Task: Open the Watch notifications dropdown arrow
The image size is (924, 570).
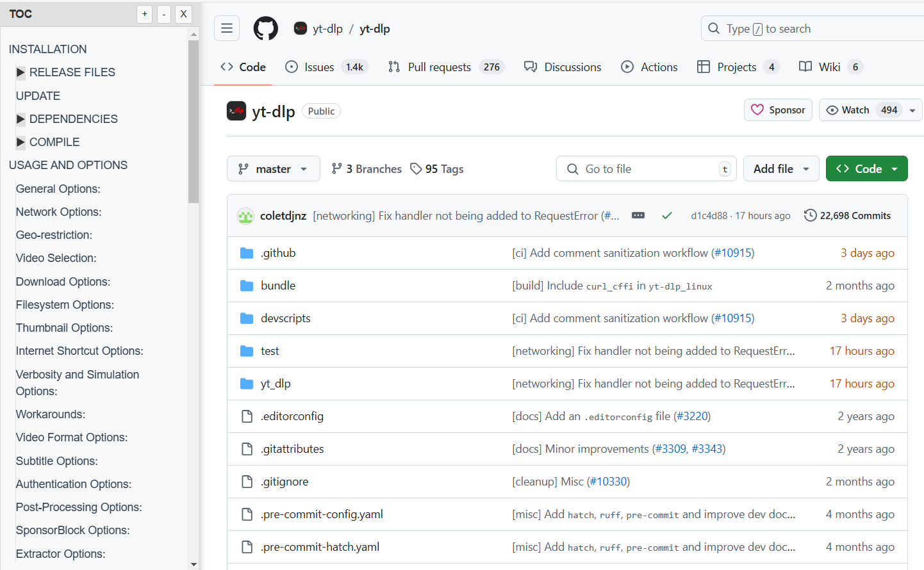Action: (x=912, y=110)
